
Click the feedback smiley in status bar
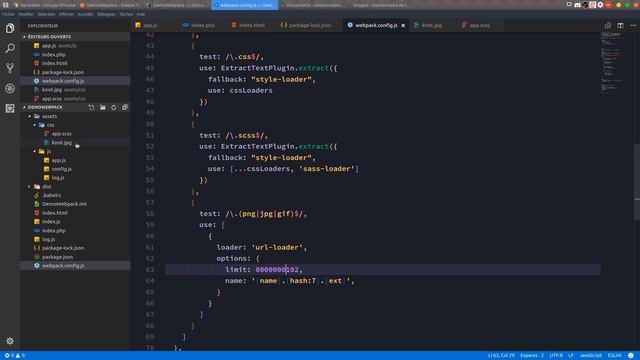[631, 356]
